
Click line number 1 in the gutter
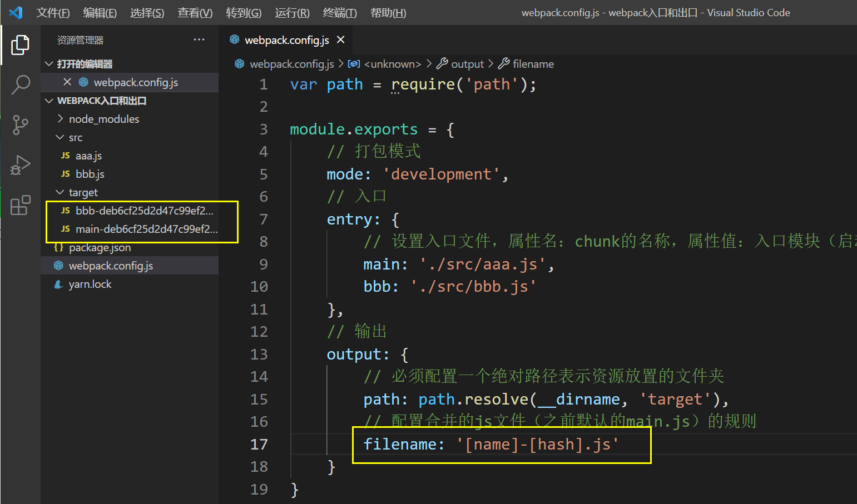pyautogui.click(x=264, y=84)
